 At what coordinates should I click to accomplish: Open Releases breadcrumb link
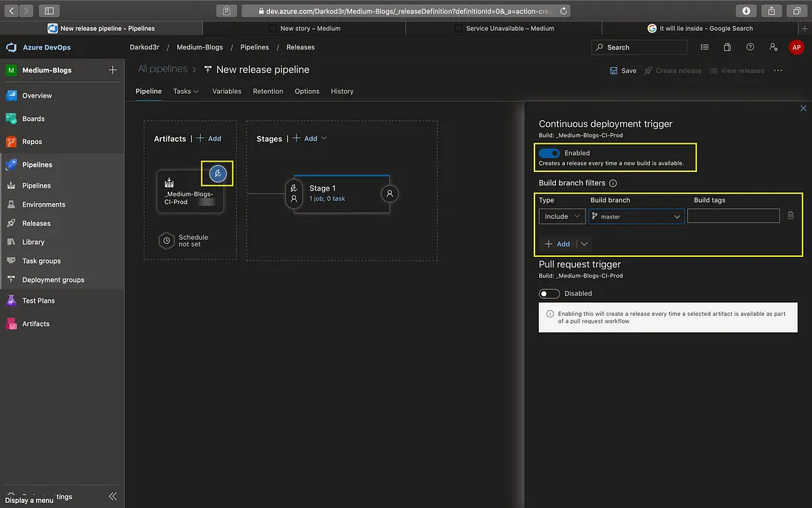coord(300,47)
